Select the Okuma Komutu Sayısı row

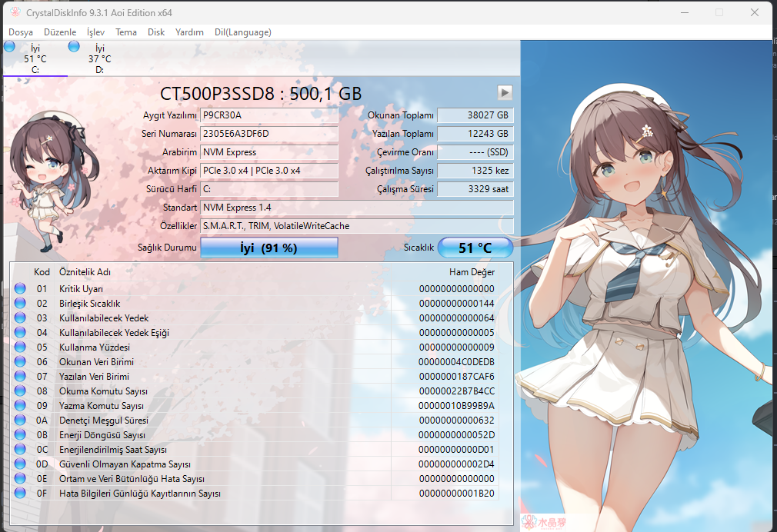coord(255,391)
